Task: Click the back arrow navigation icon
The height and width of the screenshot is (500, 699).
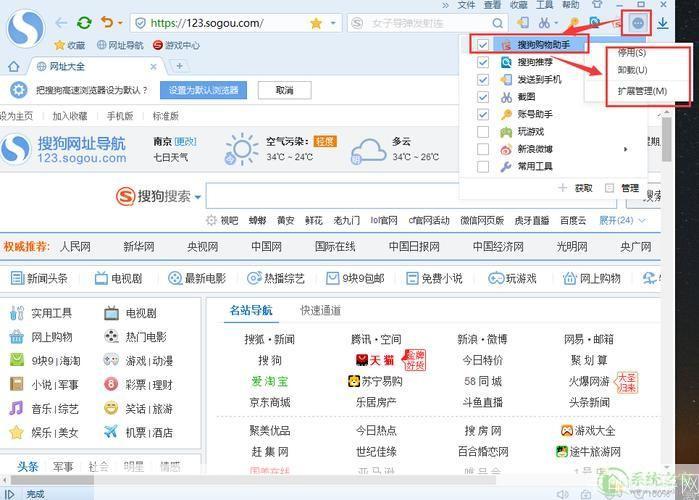Action: click(61, 23)
